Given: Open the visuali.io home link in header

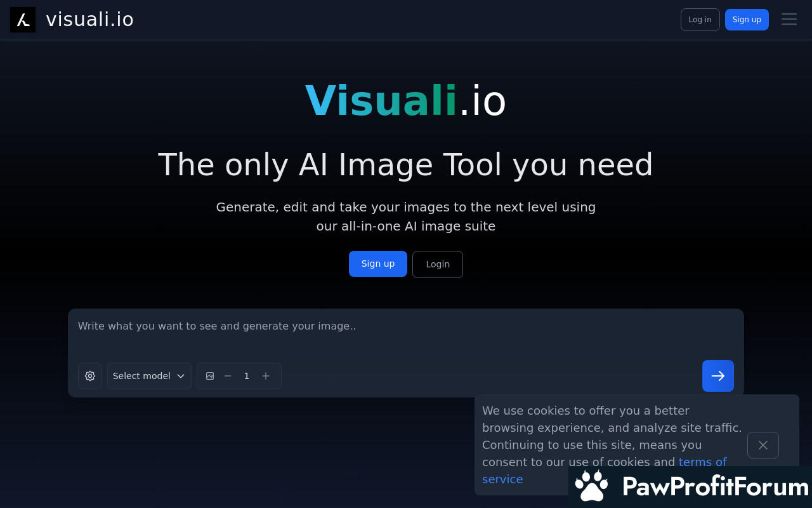Looking at the screenshot, I should [90, 20].
